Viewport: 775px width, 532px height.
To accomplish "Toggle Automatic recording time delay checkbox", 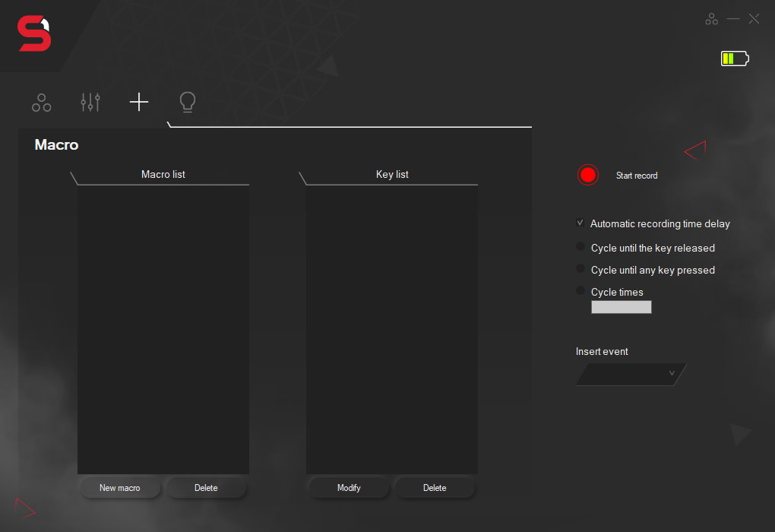I will (x=580, y=223).
